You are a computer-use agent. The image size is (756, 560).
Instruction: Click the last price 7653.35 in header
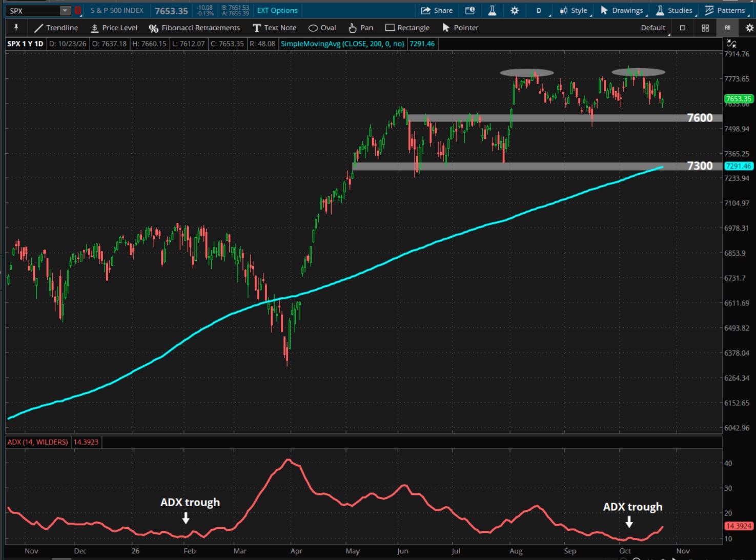point(171,11)
